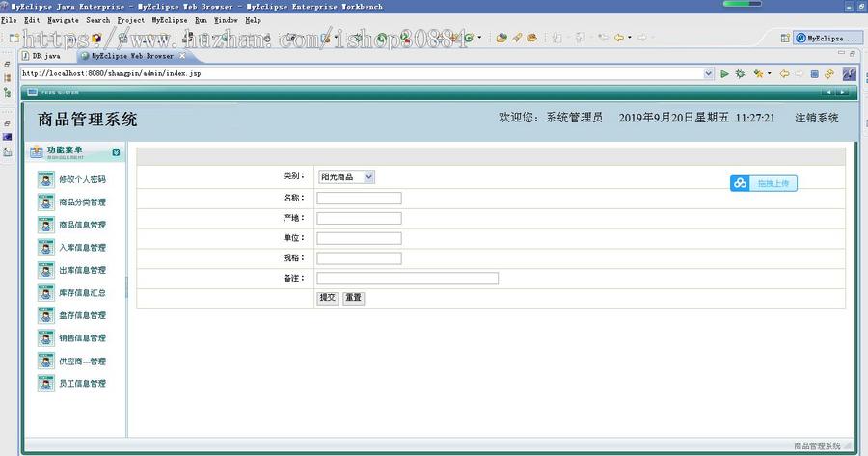Viewport: 868px width, 456px height.
Task: Switch to the DB.java editor tab
Action: 41,56
